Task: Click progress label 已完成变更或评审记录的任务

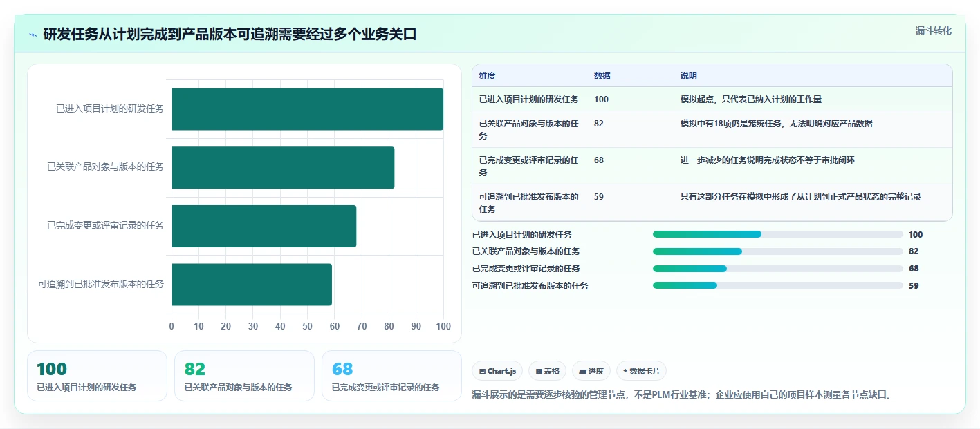Action: (526, 269)
